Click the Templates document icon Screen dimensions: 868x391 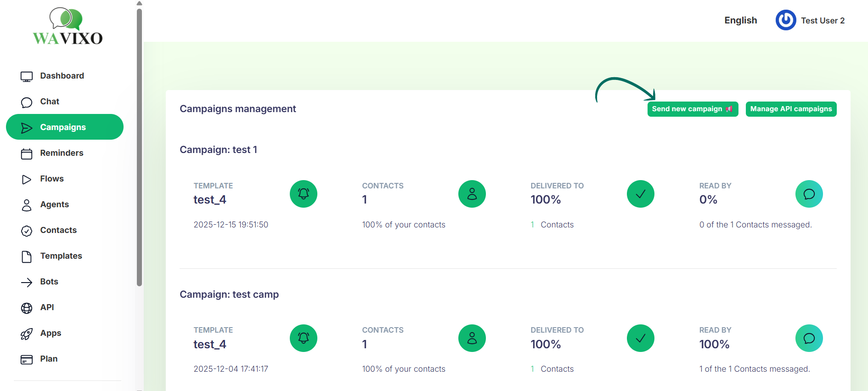pos(27,256)
